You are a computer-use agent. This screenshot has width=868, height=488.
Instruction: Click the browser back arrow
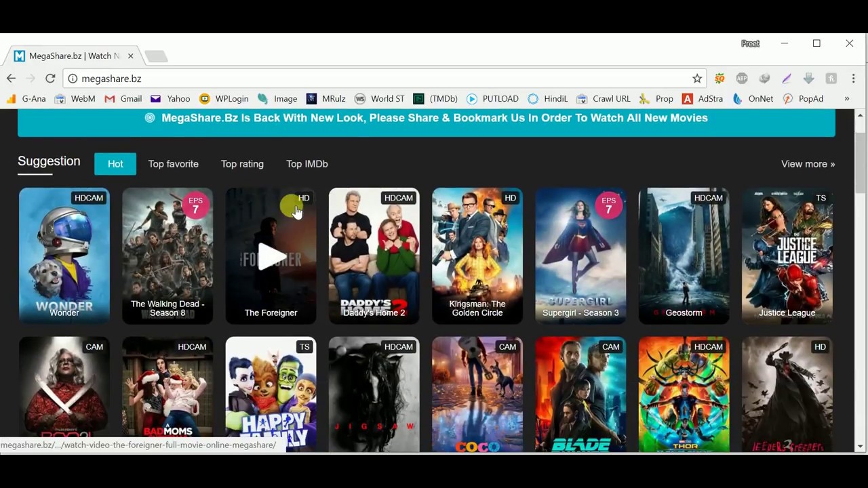[x=11, y=79]
